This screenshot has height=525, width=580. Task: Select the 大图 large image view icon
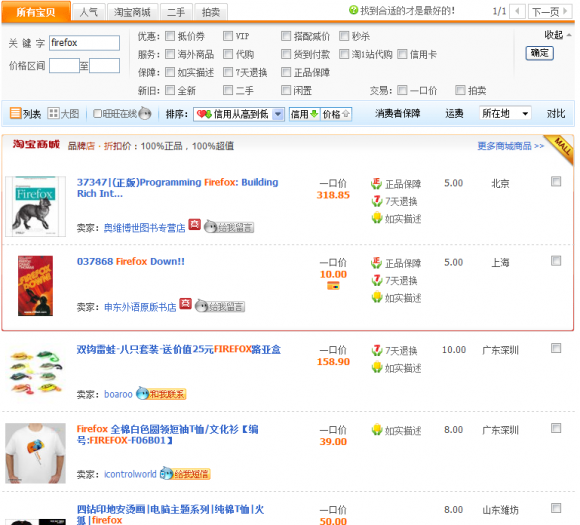pos(53,113)
